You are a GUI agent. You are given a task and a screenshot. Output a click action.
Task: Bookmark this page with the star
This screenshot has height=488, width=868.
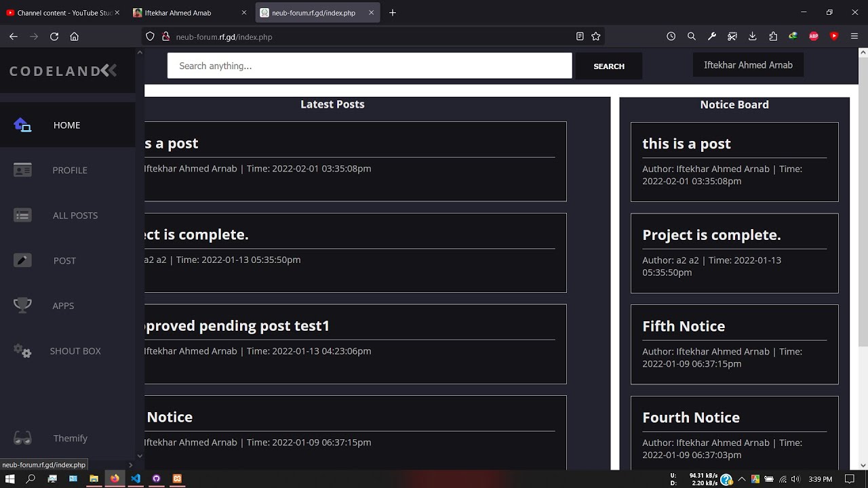pos(595,37)
